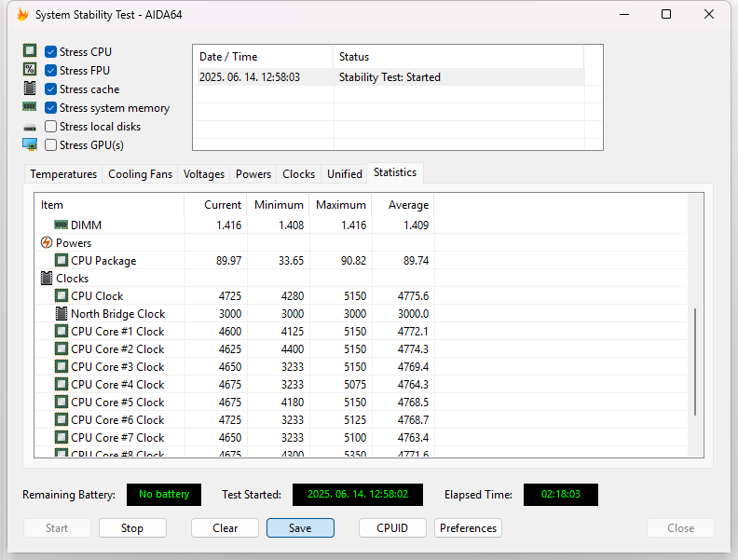Click the Item column header
Image resolution: width=738 pixels, height=560 pixels.
(x=109, y=205)
